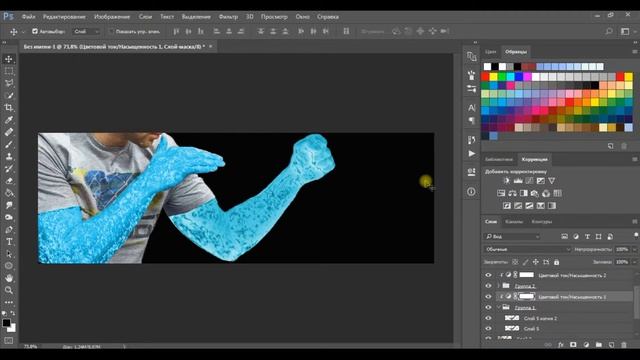Pick the yellow swatch next to red
Screen dimensions: 640x360
coord(494,76)
